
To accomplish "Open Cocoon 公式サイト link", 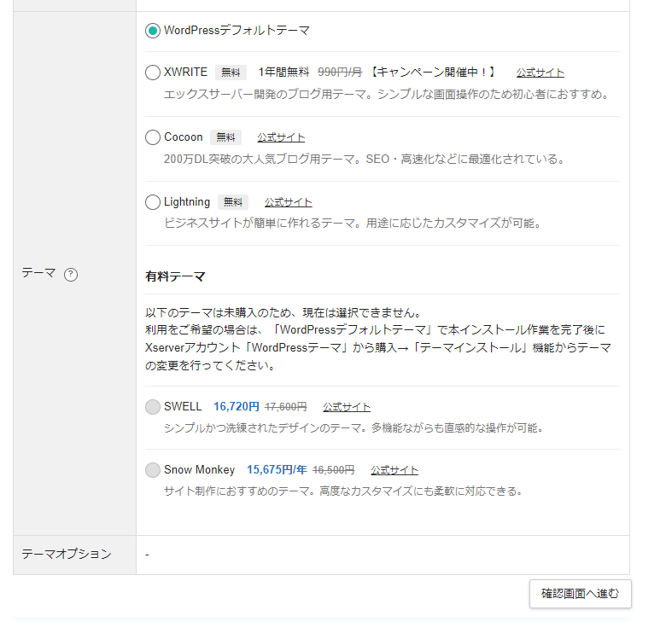I will click(281, 137).
